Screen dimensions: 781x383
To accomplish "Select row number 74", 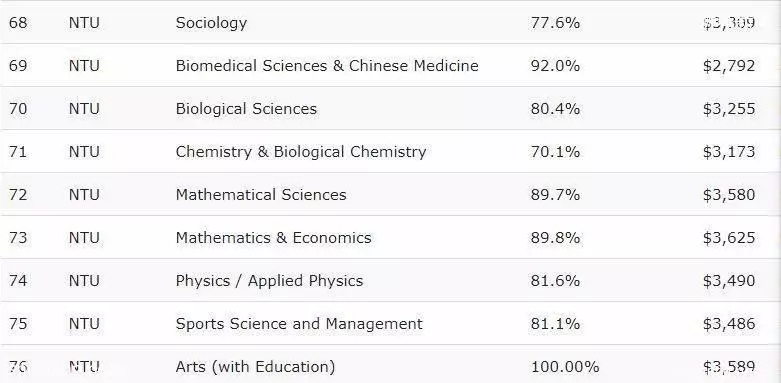I will 18,281.
